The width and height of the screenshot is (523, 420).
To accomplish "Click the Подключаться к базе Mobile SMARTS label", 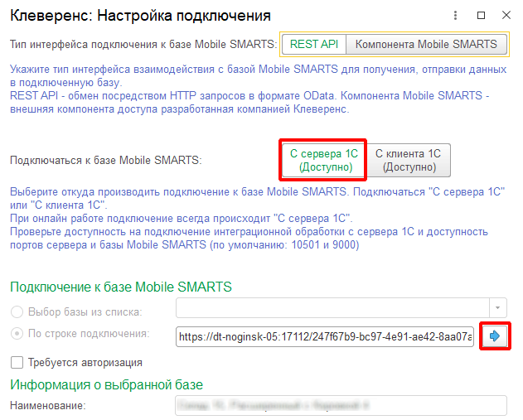I will point(106,161).
